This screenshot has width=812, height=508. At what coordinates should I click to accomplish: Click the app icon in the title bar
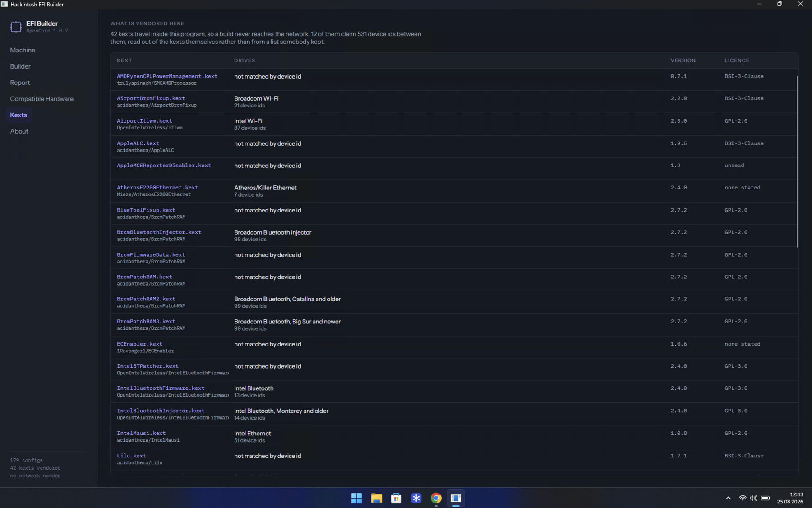(x=5, y=4)
